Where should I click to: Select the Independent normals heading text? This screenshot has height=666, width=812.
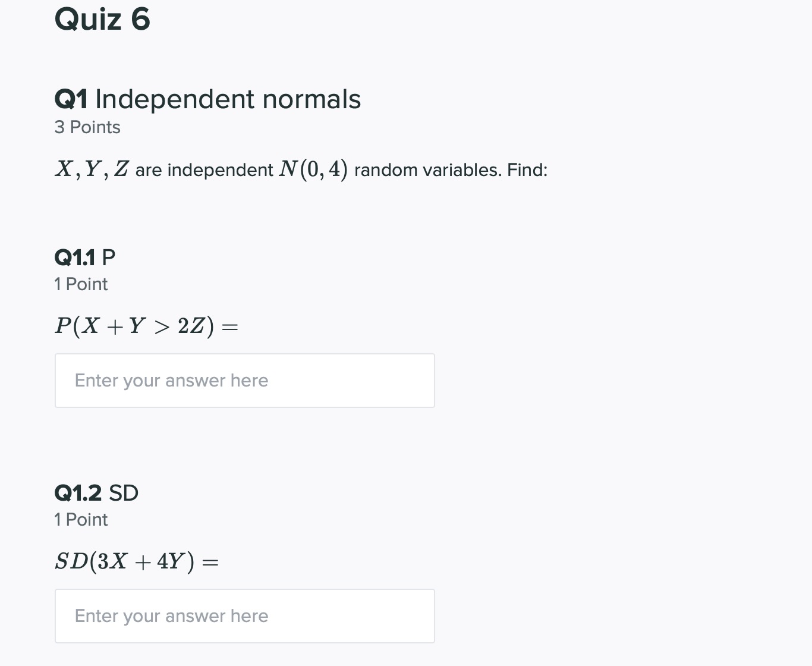coord(228,99)
